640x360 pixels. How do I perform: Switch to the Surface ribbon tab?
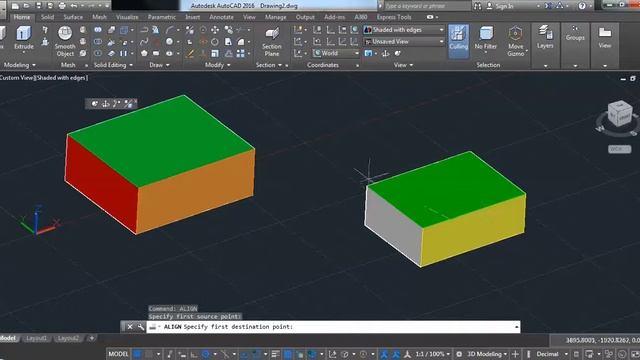pyautogui.click(x=73, y=17)
